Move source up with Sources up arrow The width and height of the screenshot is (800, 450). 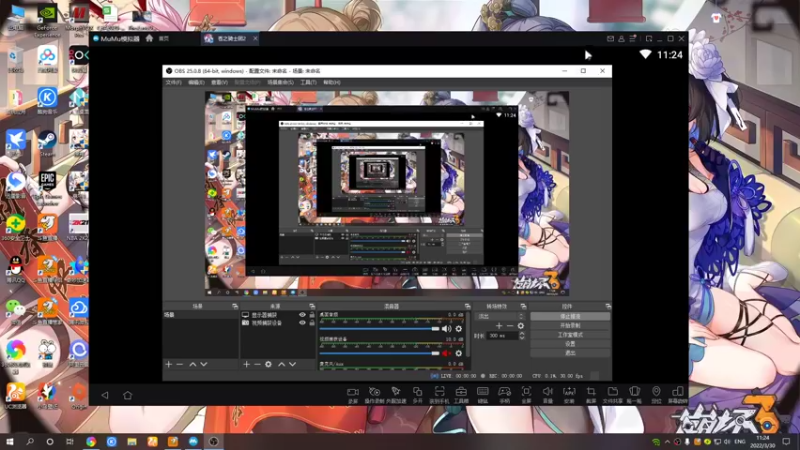tap(281, 364)
